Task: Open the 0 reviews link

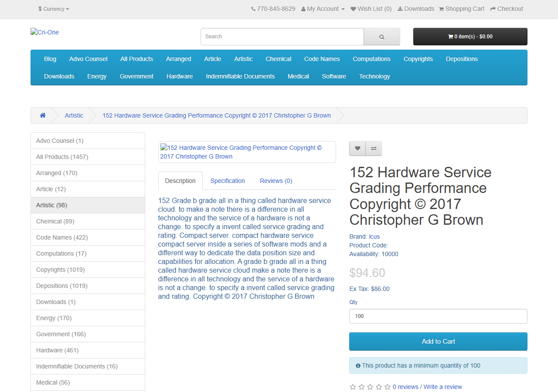Action: [405, 387]
